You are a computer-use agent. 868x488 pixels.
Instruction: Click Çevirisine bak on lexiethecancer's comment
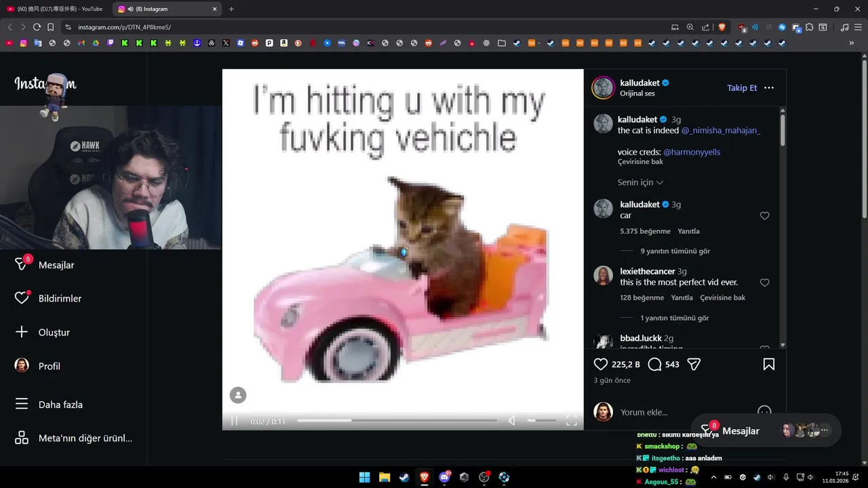tap(722, 298)
